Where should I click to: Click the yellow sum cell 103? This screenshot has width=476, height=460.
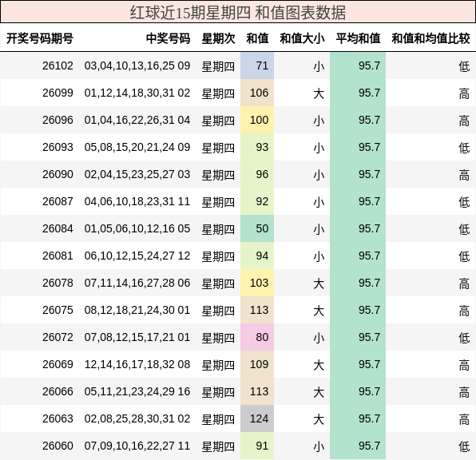[x=257, y=283]
